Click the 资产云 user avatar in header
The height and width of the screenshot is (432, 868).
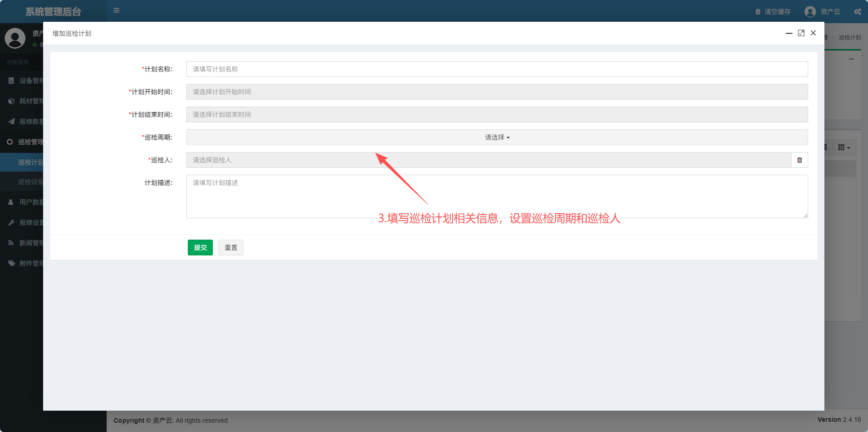click(x=810, y=12)
